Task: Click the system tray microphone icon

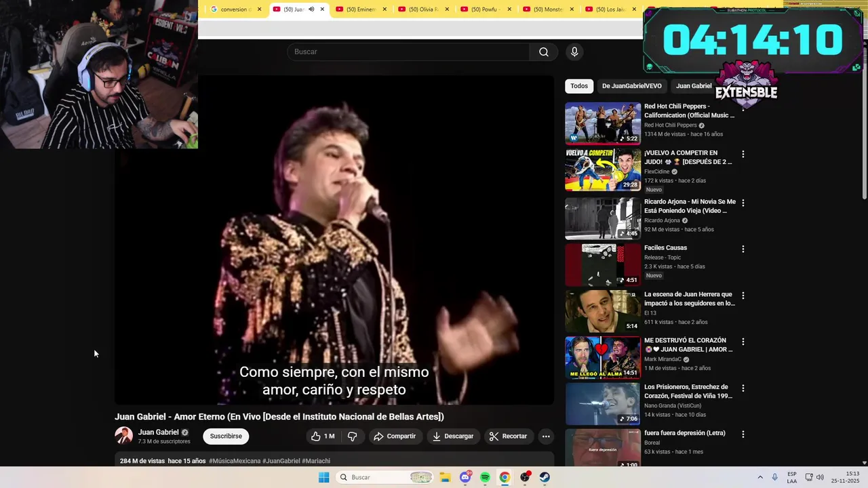Action: tap(774, 477)
